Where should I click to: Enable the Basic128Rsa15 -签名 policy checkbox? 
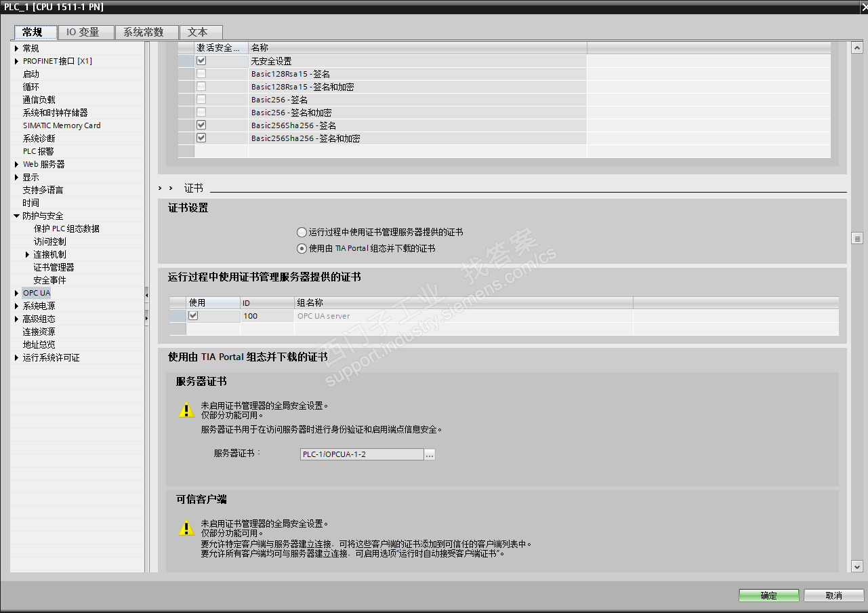coord(201,73)
